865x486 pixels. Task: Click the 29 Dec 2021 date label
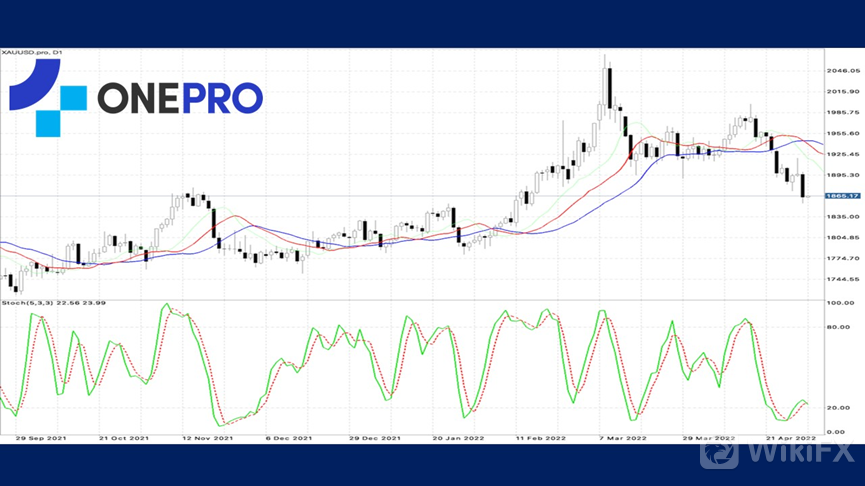pos(375,438)
